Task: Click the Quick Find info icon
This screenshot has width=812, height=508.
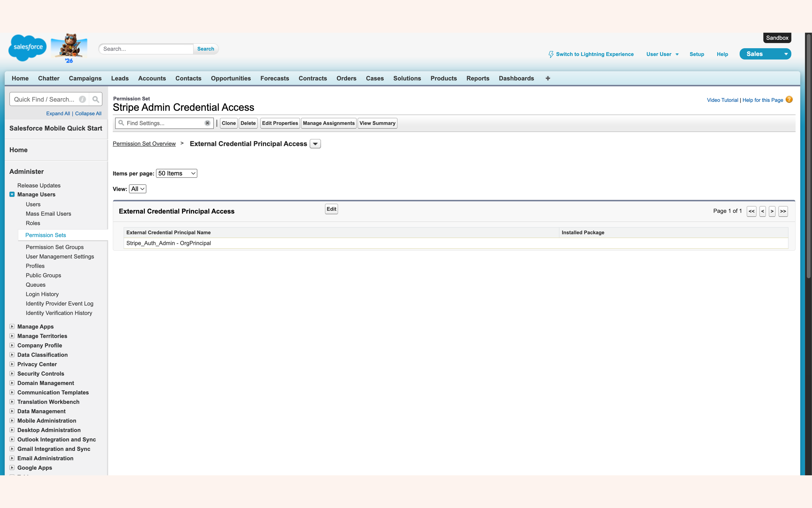Action: [x=82, y=99]
